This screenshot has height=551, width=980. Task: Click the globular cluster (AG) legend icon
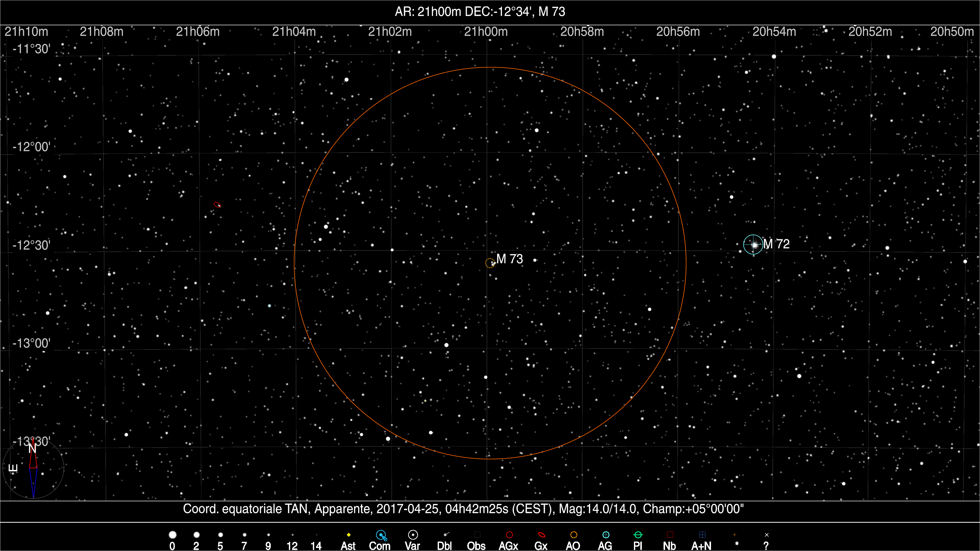(606, 535)
